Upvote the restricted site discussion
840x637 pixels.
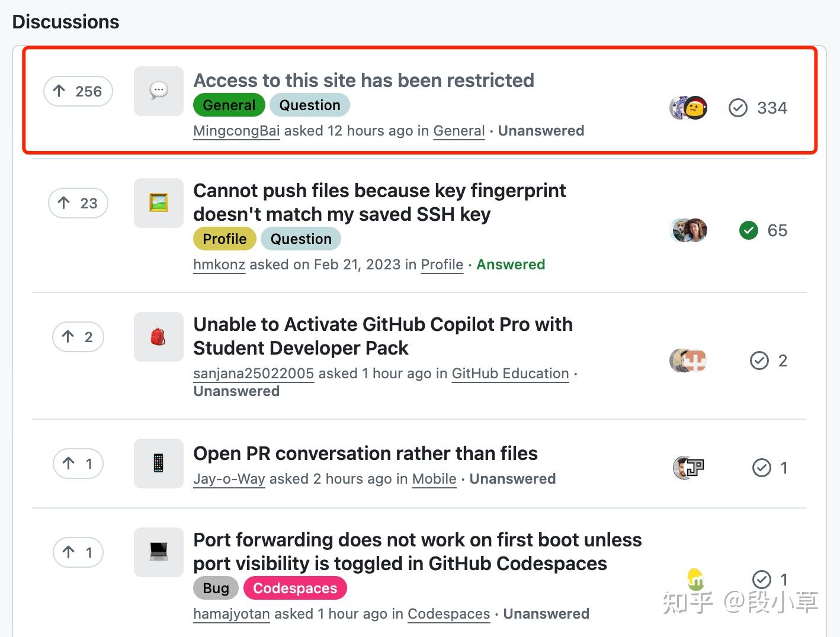point(78,91)
